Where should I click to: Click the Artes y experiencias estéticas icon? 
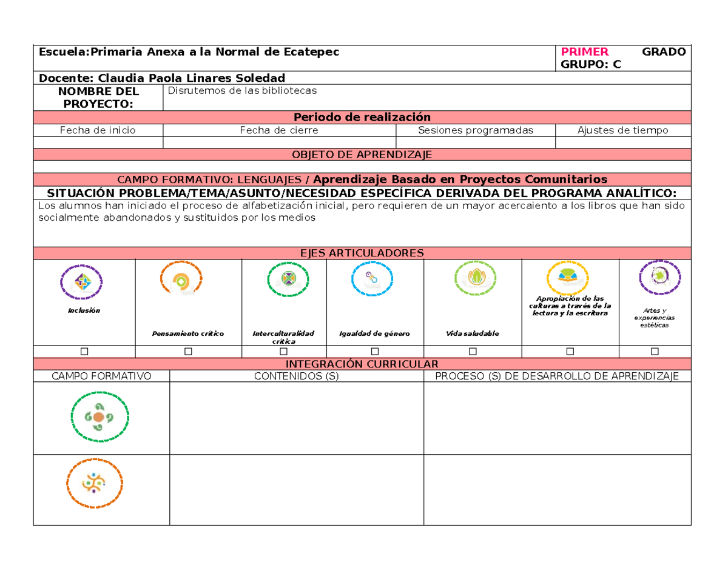pyautogui.click(x=661, y=277)
